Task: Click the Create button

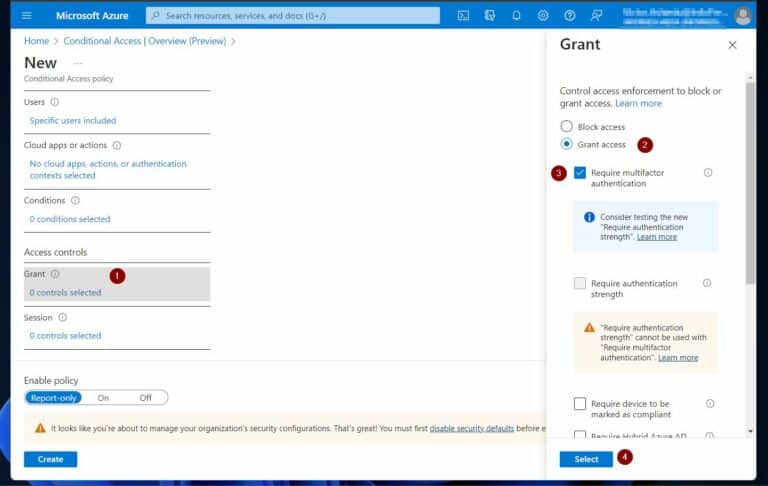Action: point(50,459)
